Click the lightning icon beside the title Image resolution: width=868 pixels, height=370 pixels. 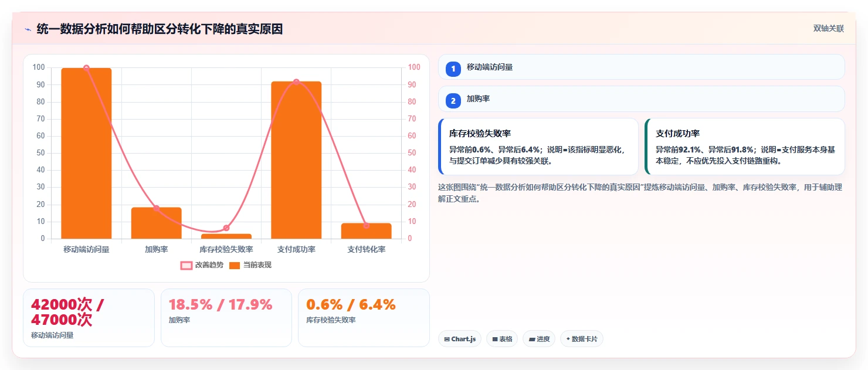(28, 29)
